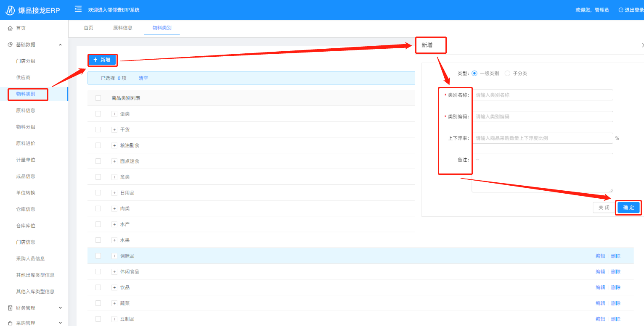Toggle the sidebar collapse menu icon
This screenshot has height=326, width=644.
point(78,9)
